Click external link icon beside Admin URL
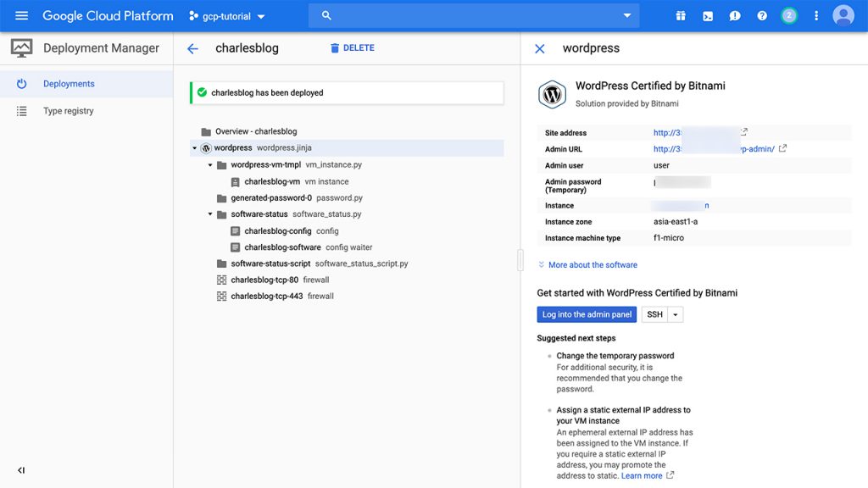 click(x=782, y=148)
